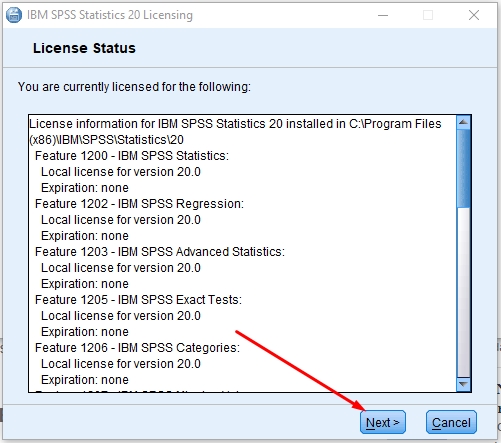This screenshot has width=501, height=443.
Task: Click the 'License Status' heading
Action: pos(84,48)
